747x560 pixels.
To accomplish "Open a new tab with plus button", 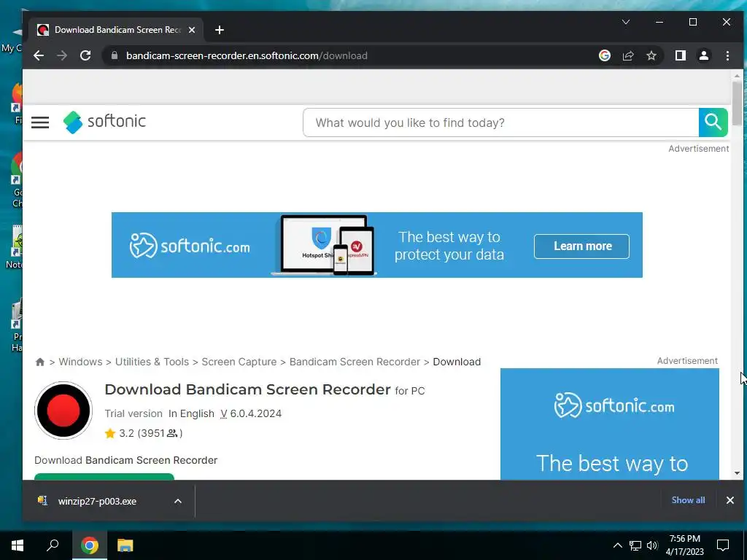I will click(x=219, y=30).
